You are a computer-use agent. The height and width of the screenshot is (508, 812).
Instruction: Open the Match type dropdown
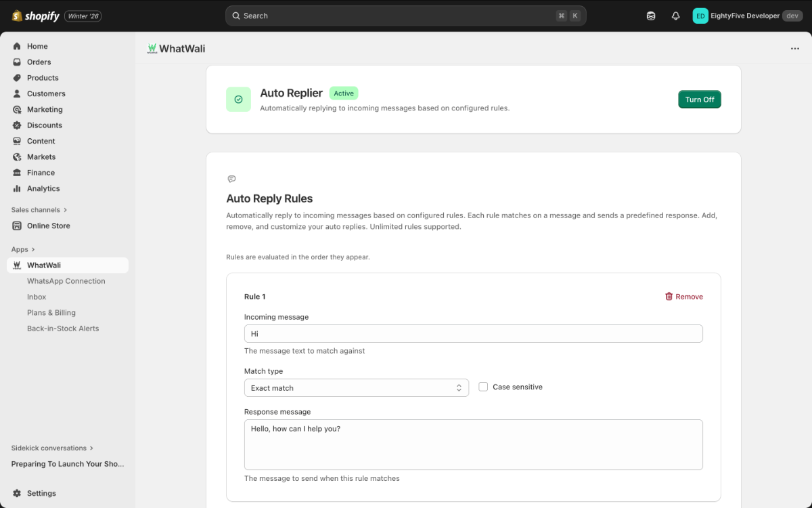[356, 387]
